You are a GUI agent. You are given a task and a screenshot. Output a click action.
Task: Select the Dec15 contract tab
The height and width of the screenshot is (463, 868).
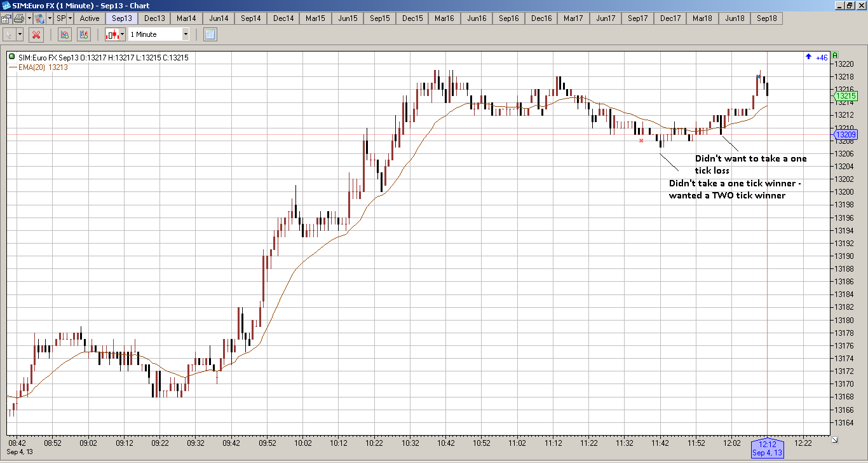click(412, 18)
